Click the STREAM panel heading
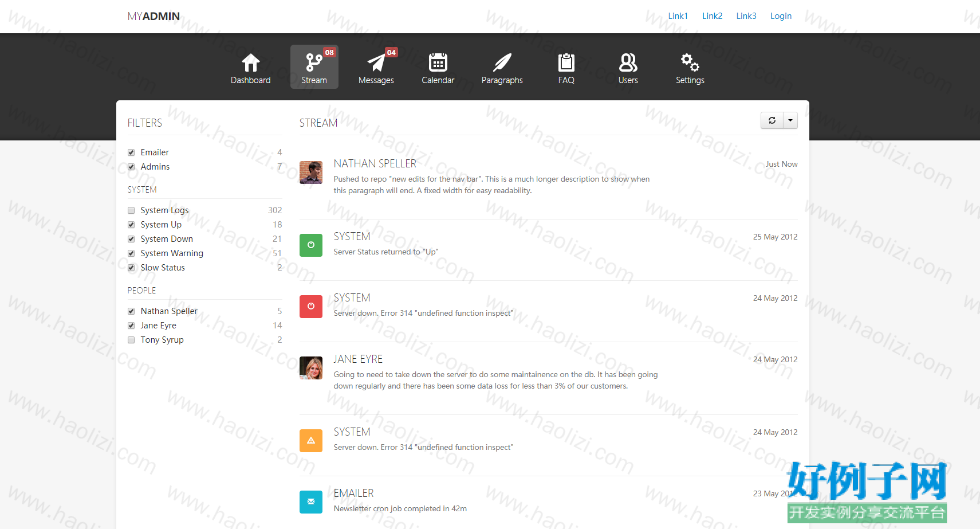This screenshot has width=980, height=529. 318,123
